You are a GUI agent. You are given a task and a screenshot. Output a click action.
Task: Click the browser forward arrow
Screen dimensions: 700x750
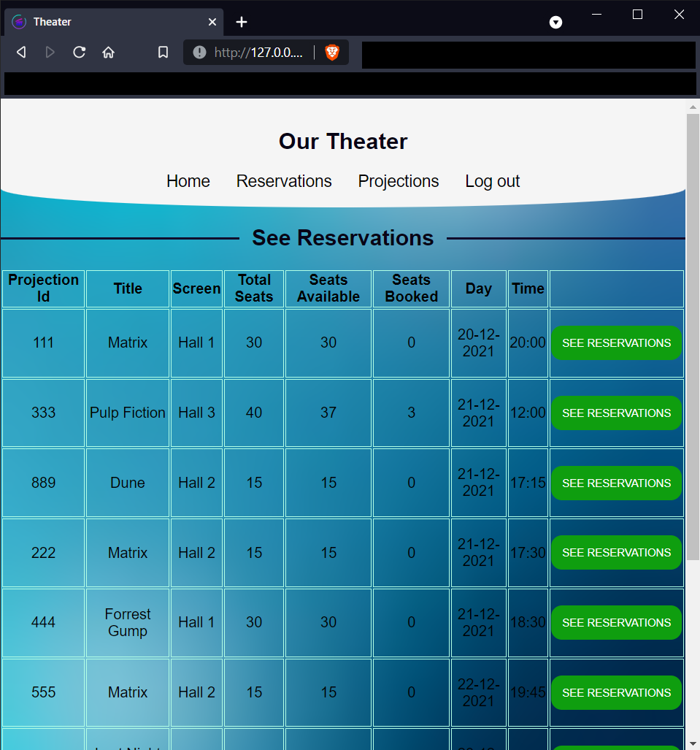[50, 52]
